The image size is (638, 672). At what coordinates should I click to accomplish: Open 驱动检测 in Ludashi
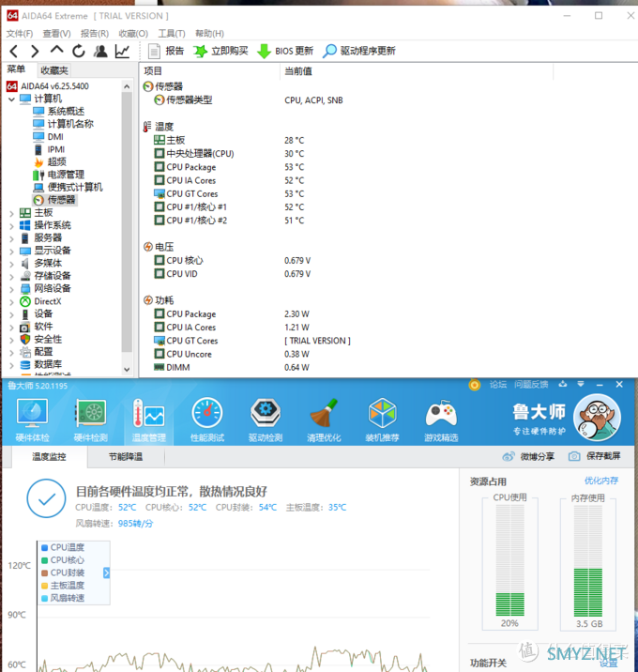(266, 420)
